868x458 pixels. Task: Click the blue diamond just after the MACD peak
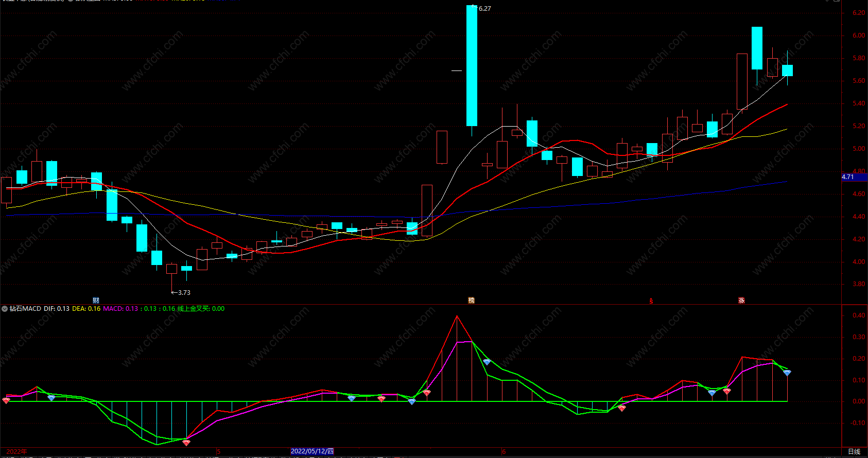487,362
